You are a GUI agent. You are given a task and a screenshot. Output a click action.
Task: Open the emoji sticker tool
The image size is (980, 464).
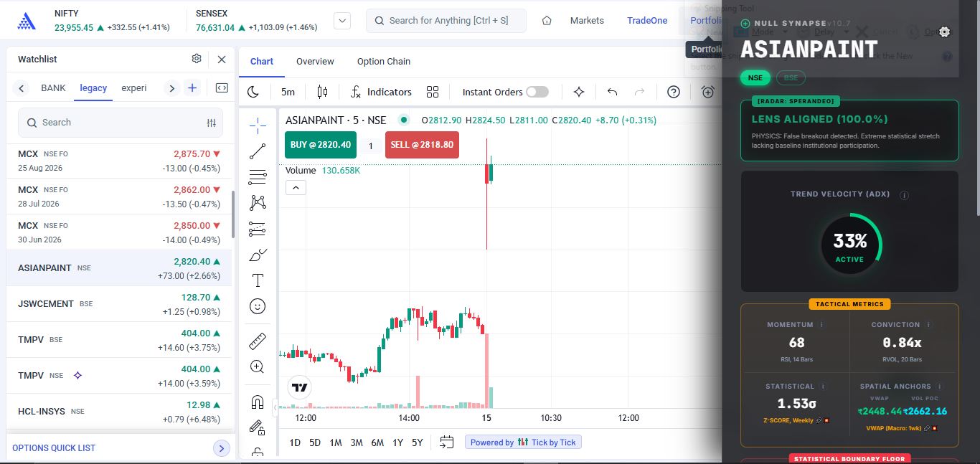[x=258, y=306]
